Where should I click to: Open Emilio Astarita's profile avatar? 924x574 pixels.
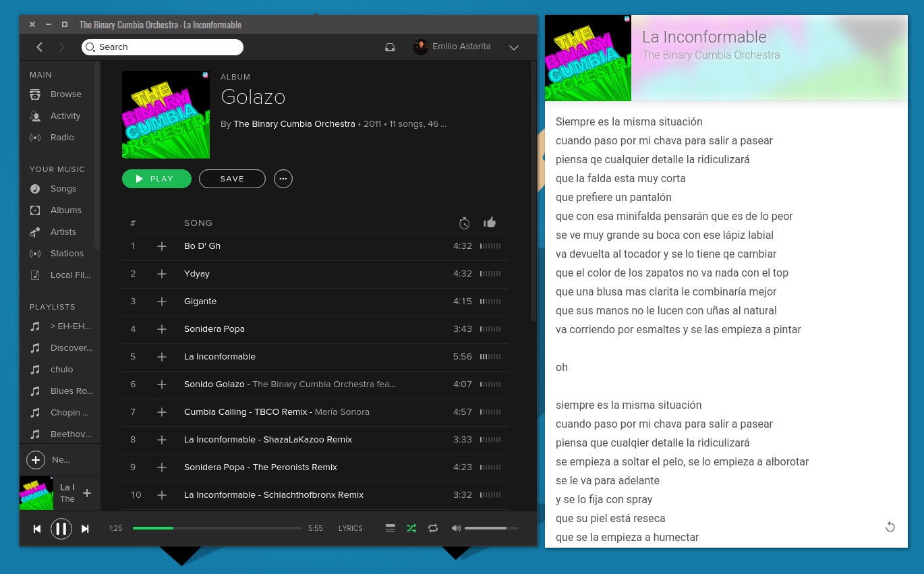[x=421, y=47]
